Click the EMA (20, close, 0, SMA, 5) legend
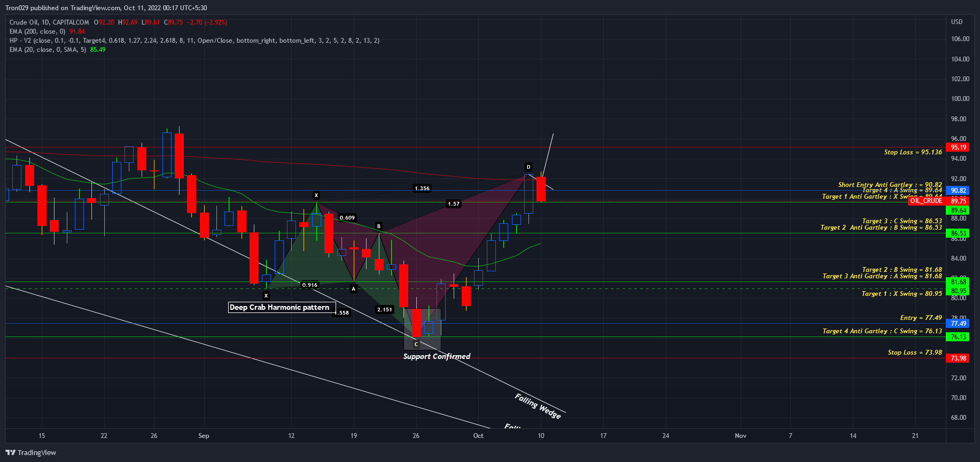Viewport: 980px width, 462px height. pos(48,50)
